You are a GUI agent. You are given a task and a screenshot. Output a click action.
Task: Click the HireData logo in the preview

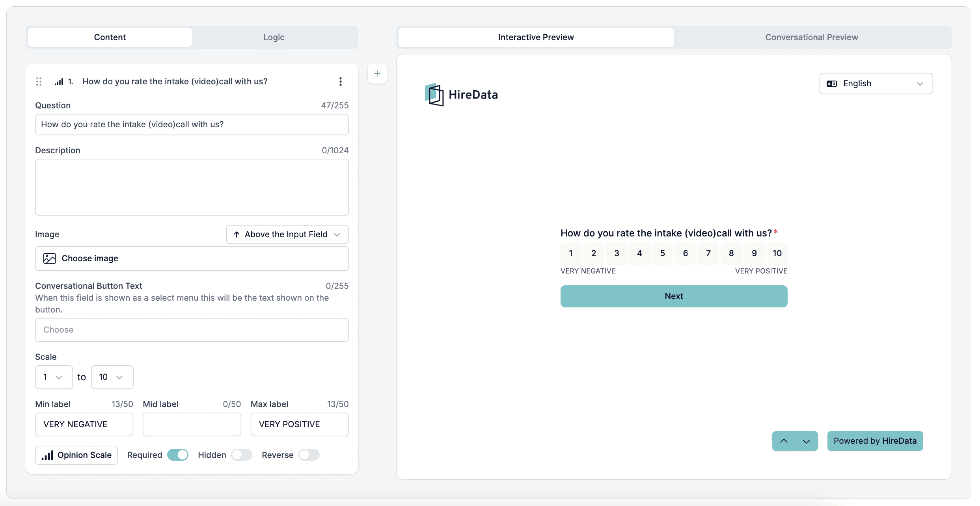coord(461,95)
